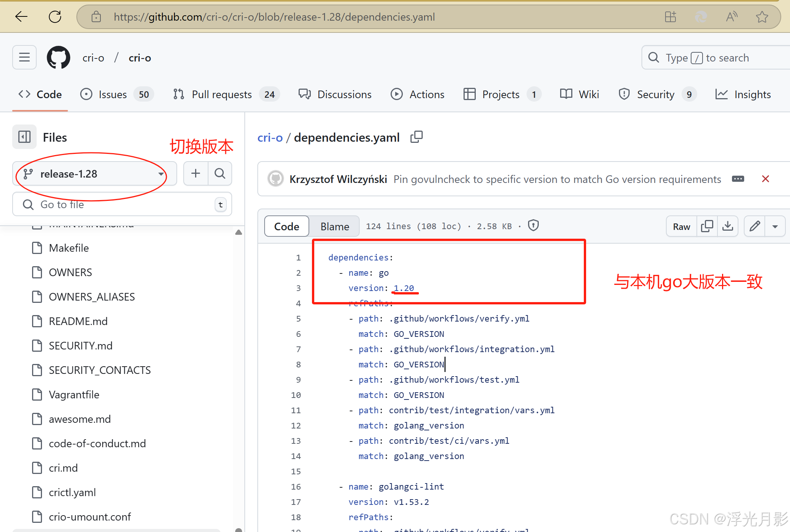Download the raw file
Viewport: 790px width, 532px height.
coord(727,226)
